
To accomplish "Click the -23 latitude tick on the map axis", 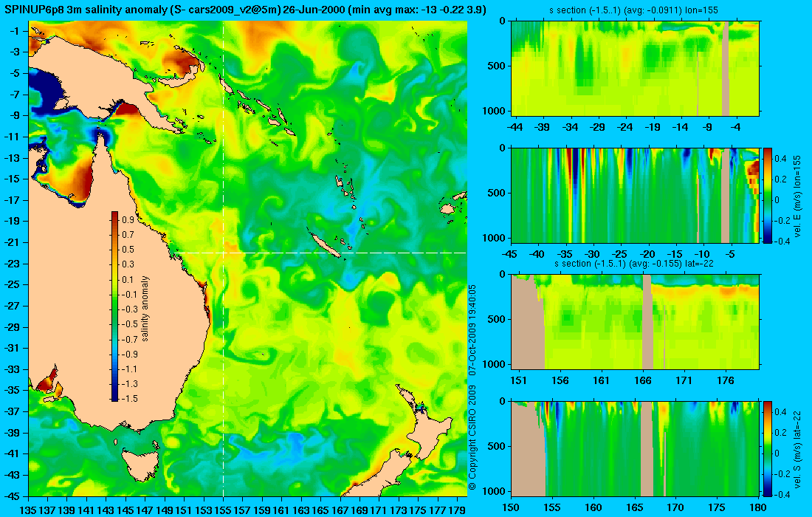I will click(13, 263).
